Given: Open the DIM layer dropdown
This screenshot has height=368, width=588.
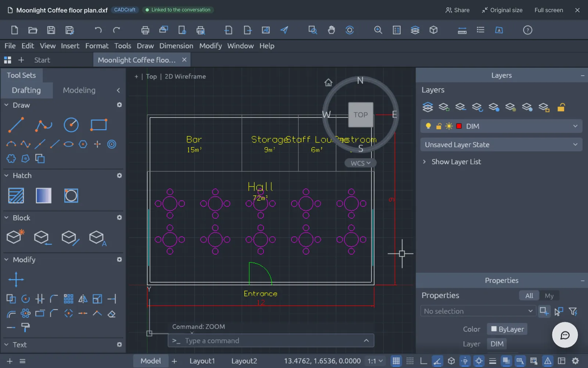Looking at the screenshot, I should coord(501,126).
